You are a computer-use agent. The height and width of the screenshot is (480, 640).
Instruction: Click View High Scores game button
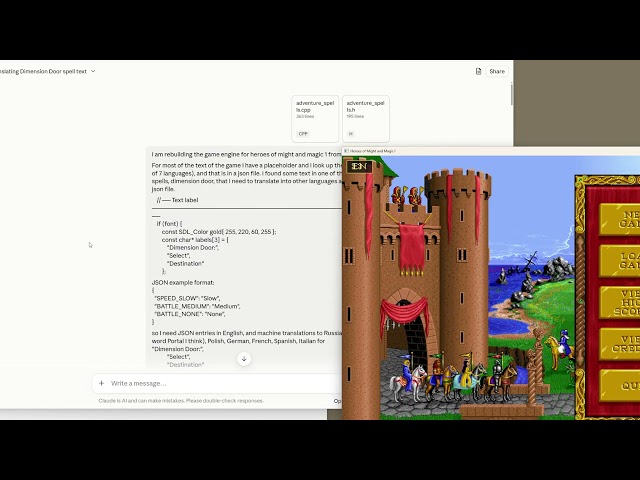click(x=620, y=303)
